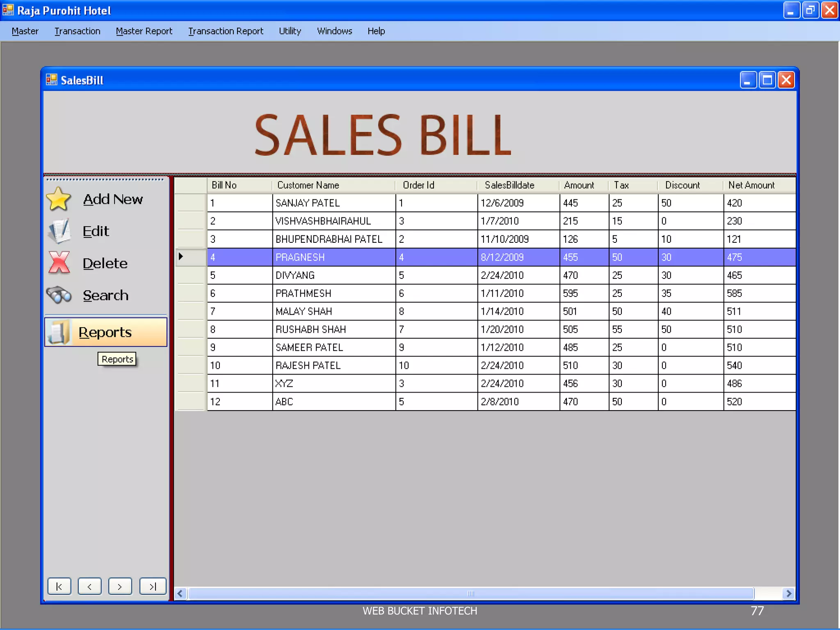Image resolution: width=840 pixels, height=630 pixels.
Task: Click the Search label
Action: click(105, 295)
